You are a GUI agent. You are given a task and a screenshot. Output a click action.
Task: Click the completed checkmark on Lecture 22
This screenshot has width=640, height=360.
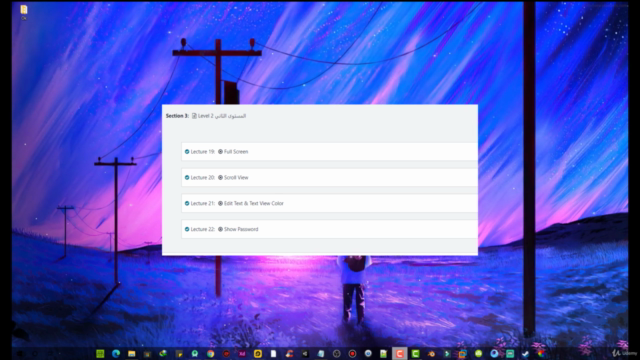click(187, 229)
